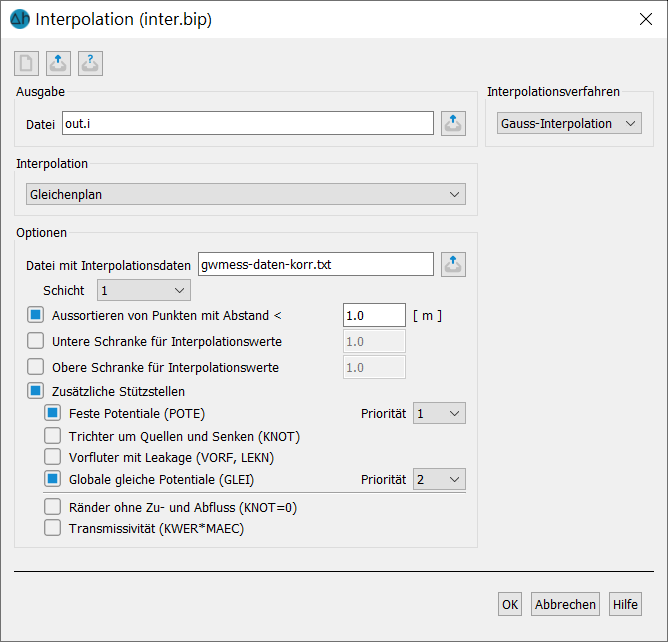Open the Priorität dropdown for Feste Potentiale
This screenshot has height=642, width=668.
[439, 414]
